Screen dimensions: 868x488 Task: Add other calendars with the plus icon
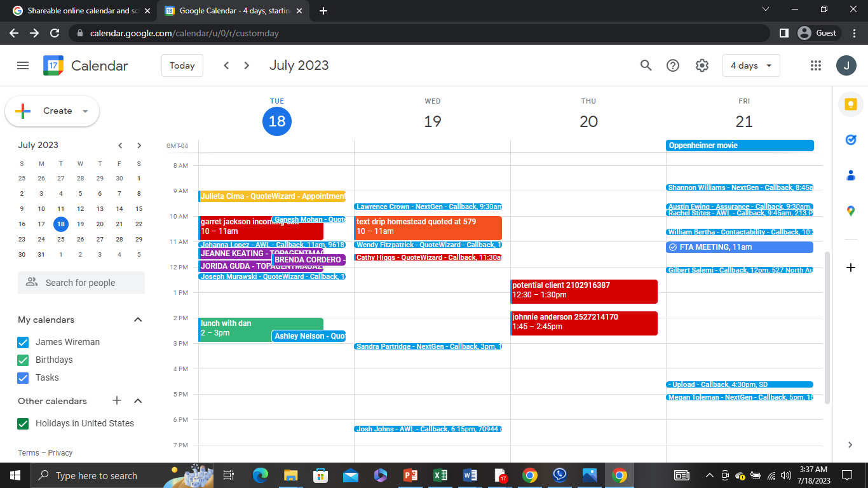click(x=117, y=401)
